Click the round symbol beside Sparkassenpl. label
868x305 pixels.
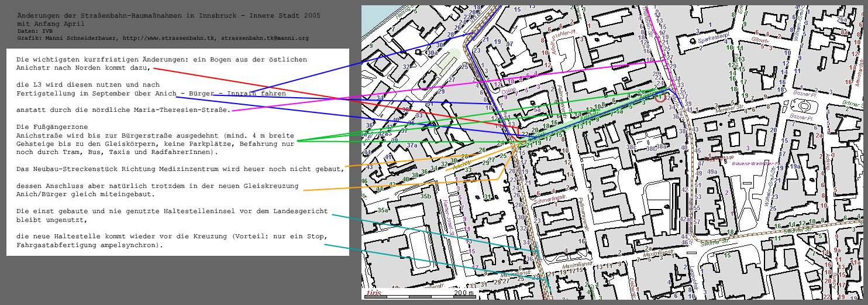694,41
